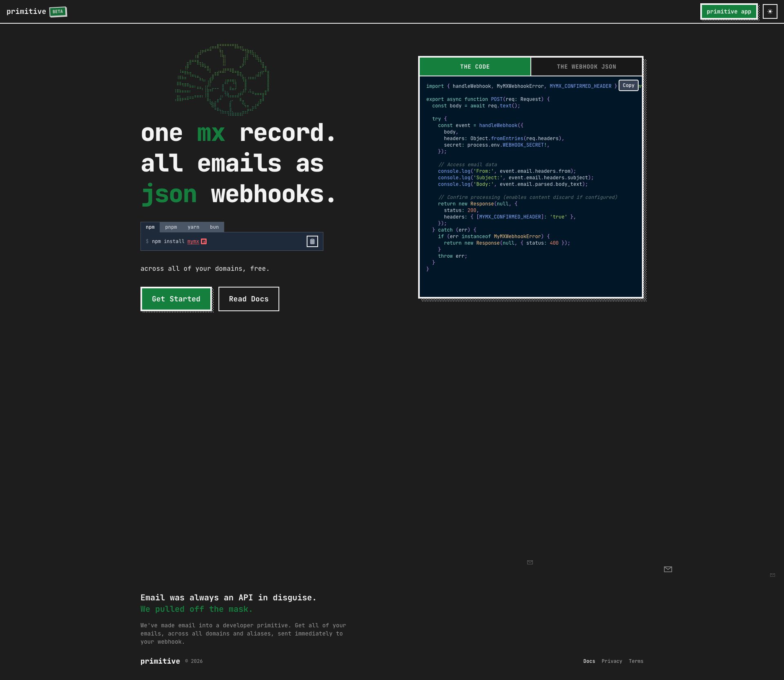Image resolution: width=784 pixels, height=680 pixels.
Task: Launch the primitive app
Action: click(x=729, y=11)
